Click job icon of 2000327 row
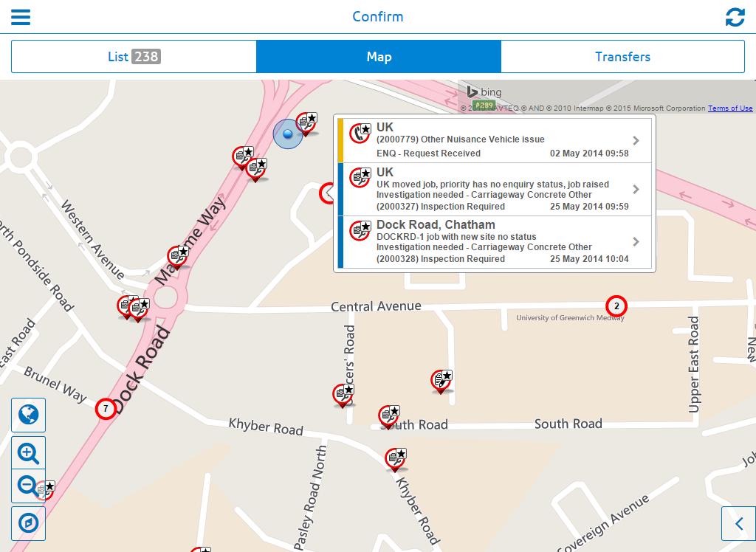This screenshot has height=552, width=756. pos(360,177)
